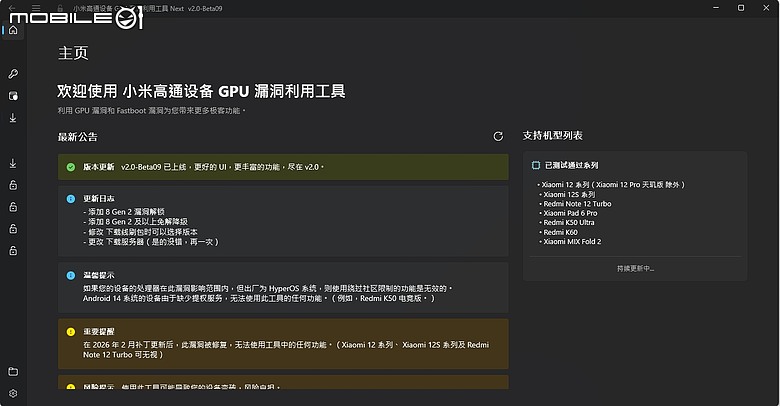
Task: Select Redmi K60 in the device list
Action: (559, 232)
